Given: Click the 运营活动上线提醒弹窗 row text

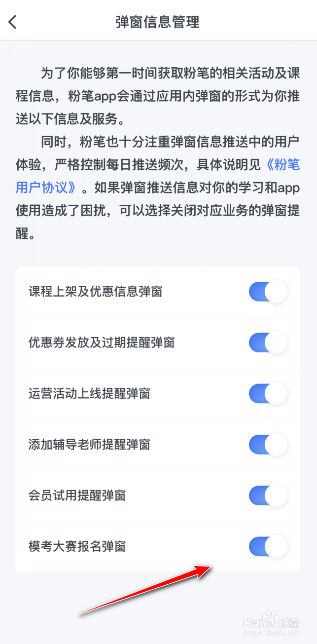Looking at the screenshot, I should (x=89, y=394).
